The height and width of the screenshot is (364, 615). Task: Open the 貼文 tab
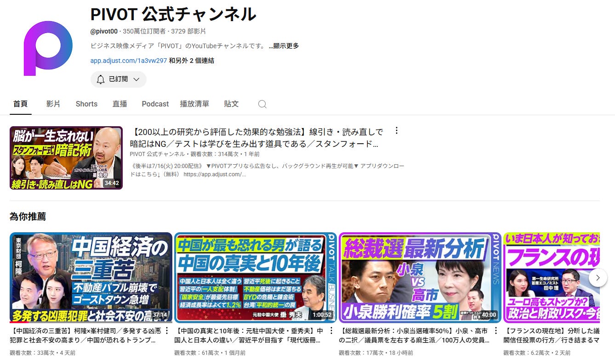pos(231,104)
